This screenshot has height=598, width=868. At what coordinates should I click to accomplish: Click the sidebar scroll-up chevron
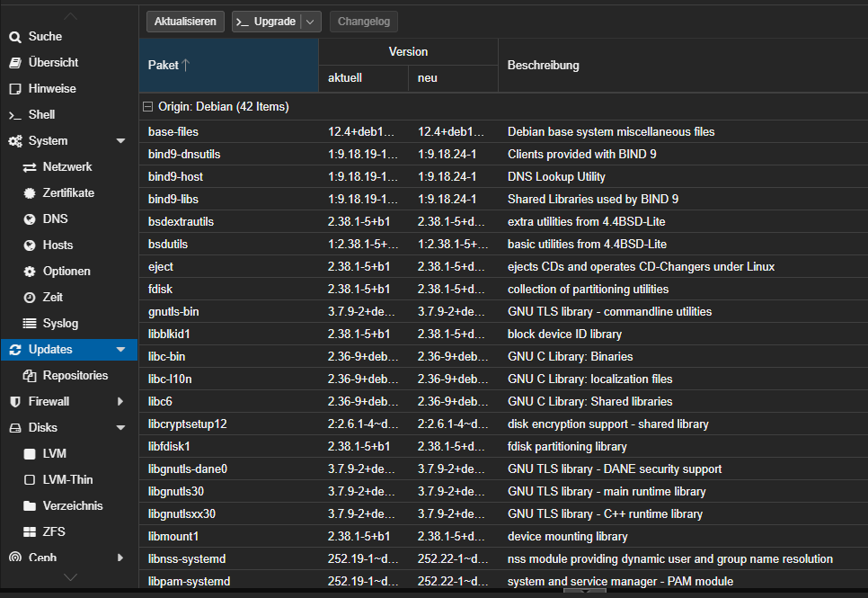[x=70, y=16]
